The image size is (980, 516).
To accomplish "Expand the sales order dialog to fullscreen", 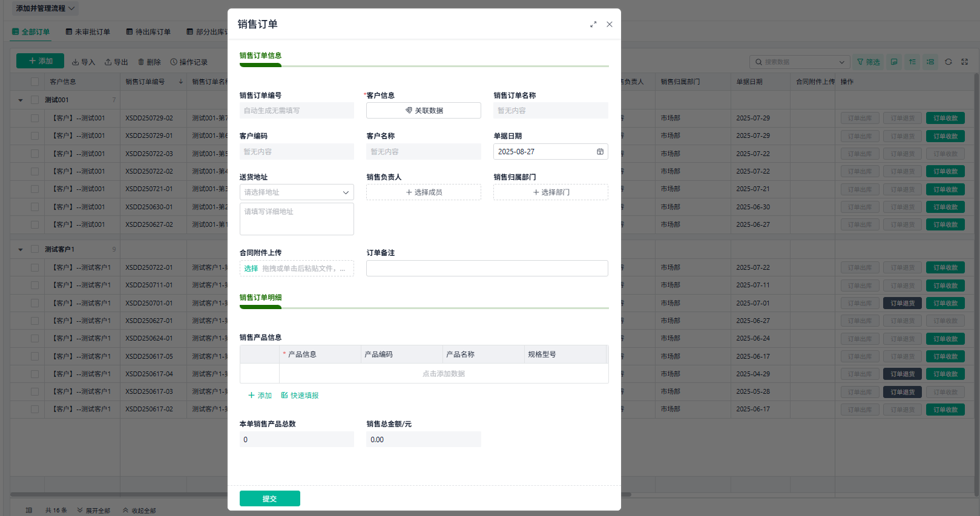I will [x=593, y=24].
